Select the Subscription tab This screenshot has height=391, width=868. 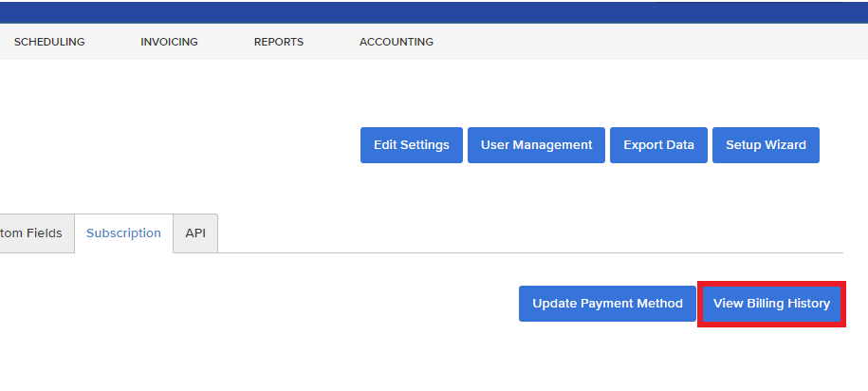(x=123, y=233)
